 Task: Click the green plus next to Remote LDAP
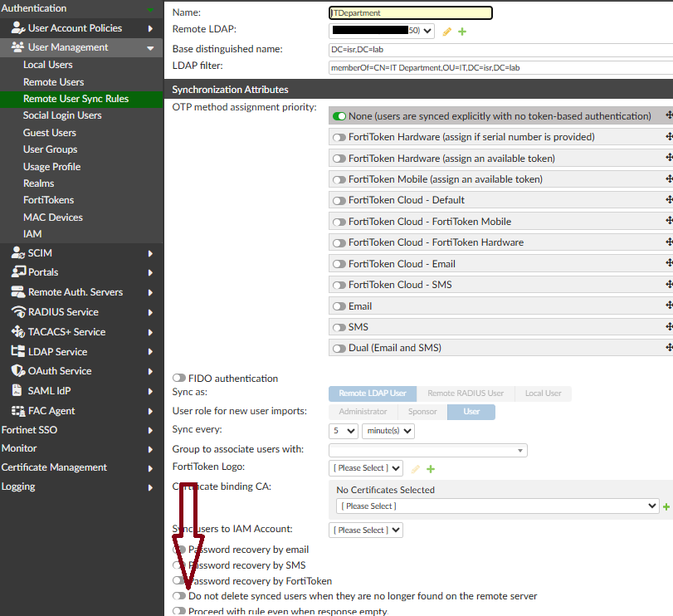click(462, 32)
